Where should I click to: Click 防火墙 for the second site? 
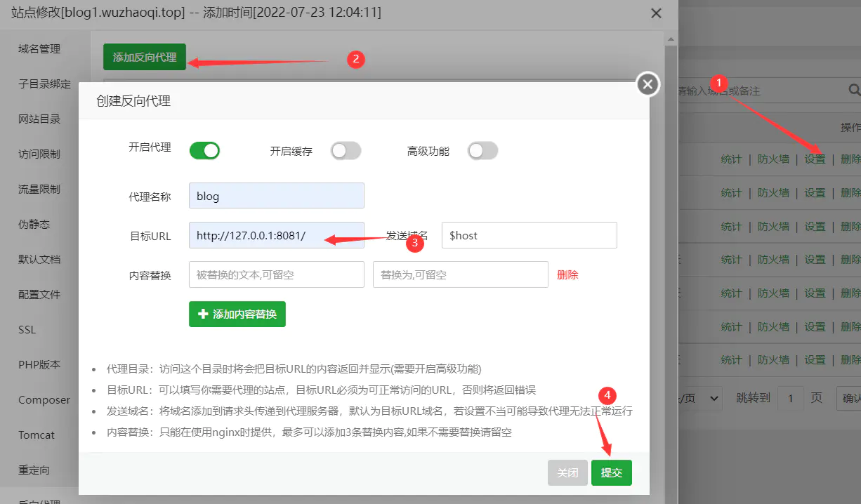tap(773, 192)
